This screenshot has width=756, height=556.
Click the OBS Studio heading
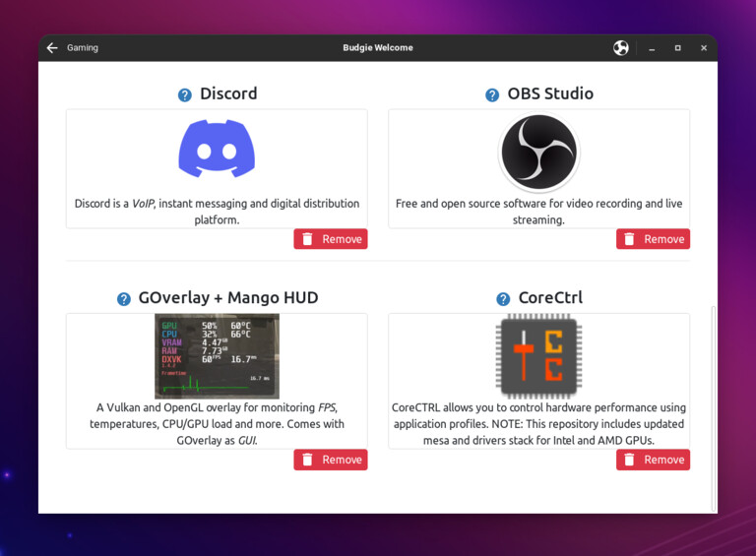coord(550,93)
